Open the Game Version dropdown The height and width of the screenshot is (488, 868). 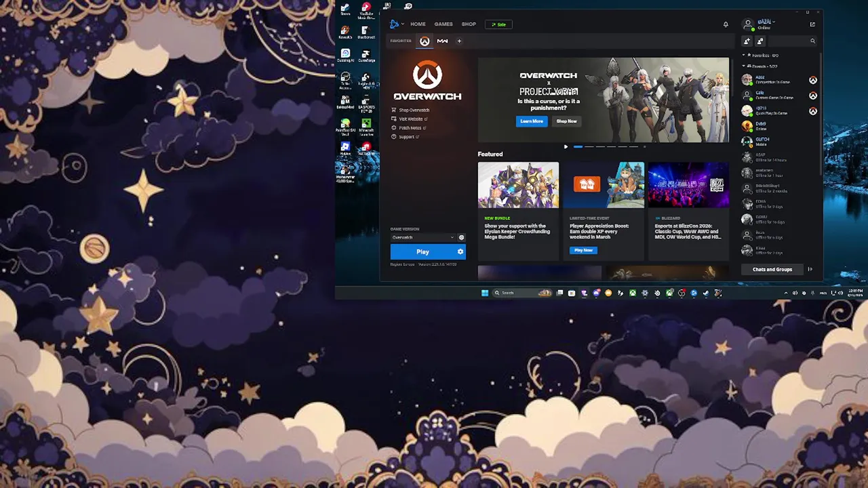point(422,237)
